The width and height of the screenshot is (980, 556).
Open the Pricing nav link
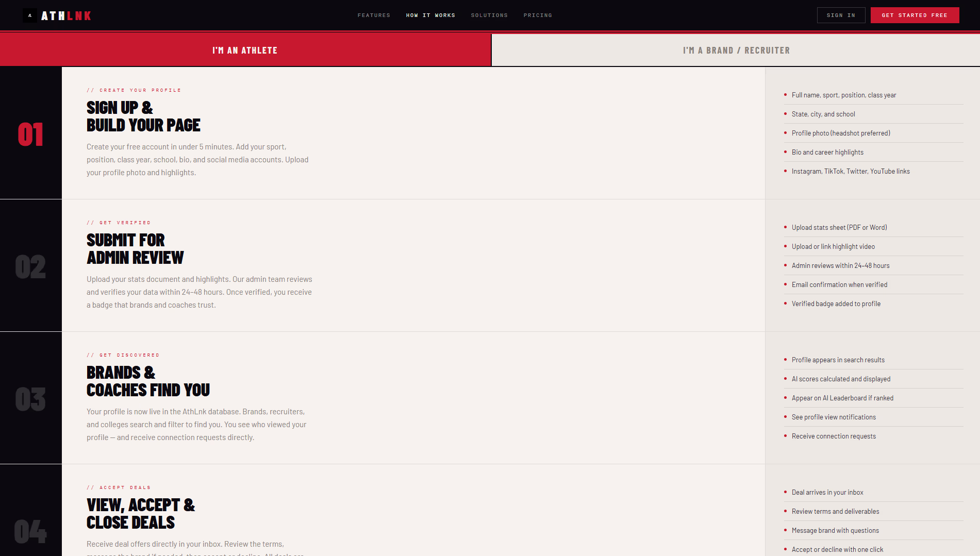pos(538,15)
